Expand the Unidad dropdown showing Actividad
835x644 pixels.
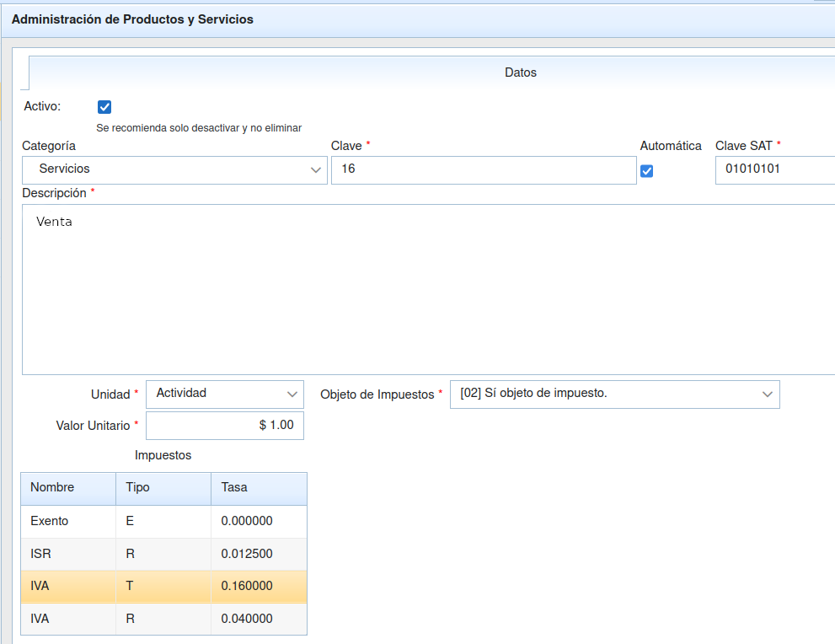click(x=225, y=394)
